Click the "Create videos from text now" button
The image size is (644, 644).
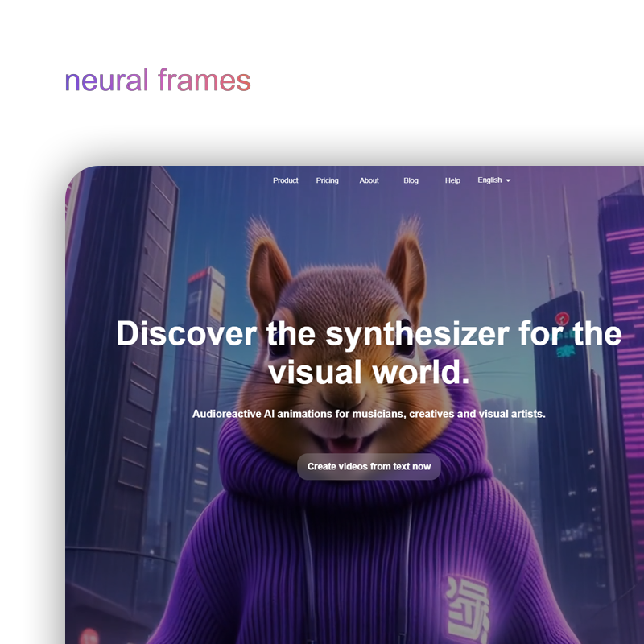coord(369,467)
